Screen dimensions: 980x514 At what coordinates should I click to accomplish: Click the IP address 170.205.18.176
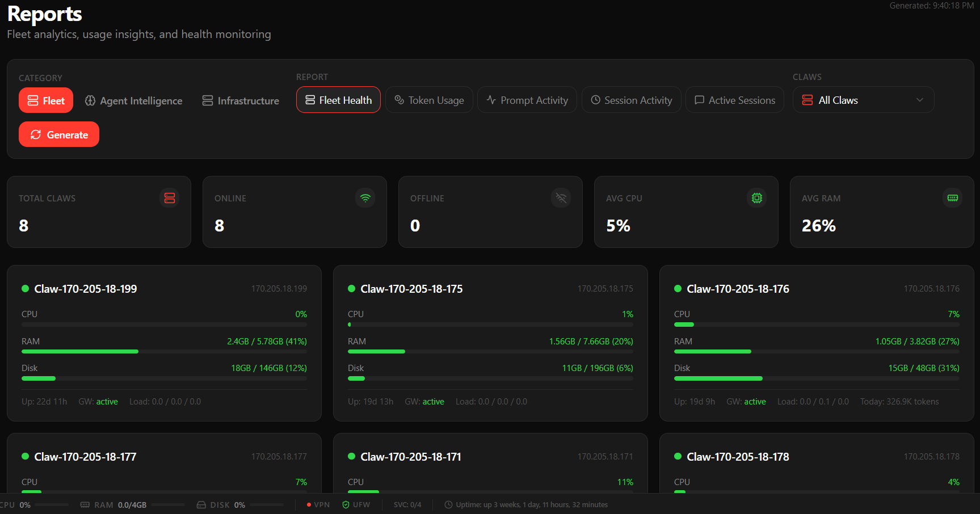pos(932,289)
